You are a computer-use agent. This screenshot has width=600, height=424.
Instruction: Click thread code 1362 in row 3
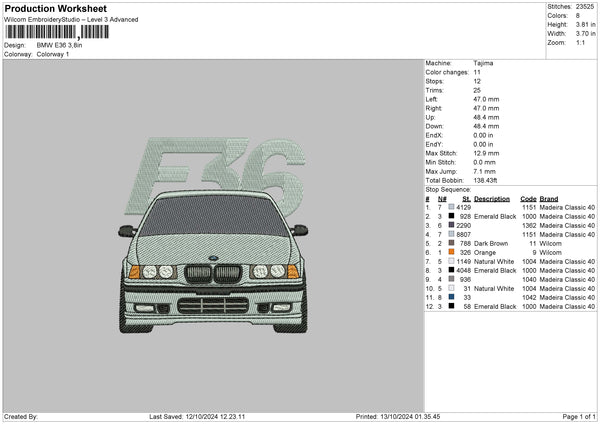pos(529,225)
